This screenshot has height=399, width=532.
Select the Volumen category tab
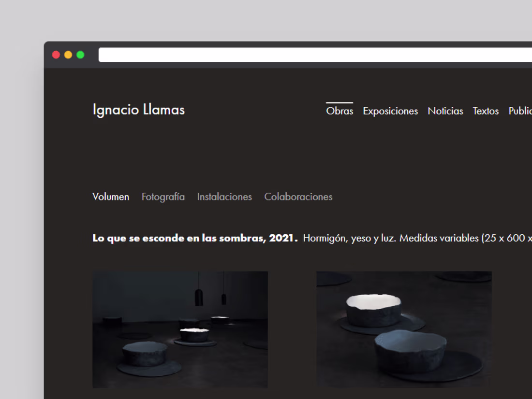111,197
